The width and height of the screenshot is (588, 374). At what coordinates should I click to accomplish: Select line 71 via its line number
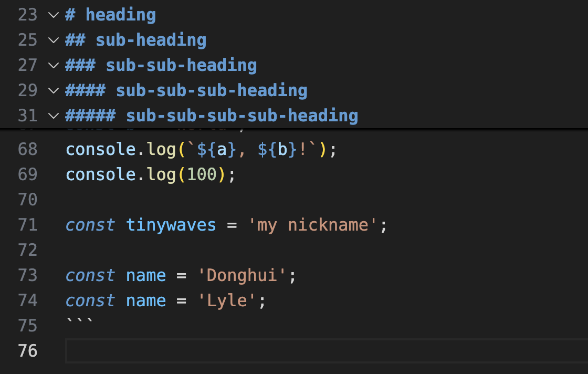click(x=27, y=225)
